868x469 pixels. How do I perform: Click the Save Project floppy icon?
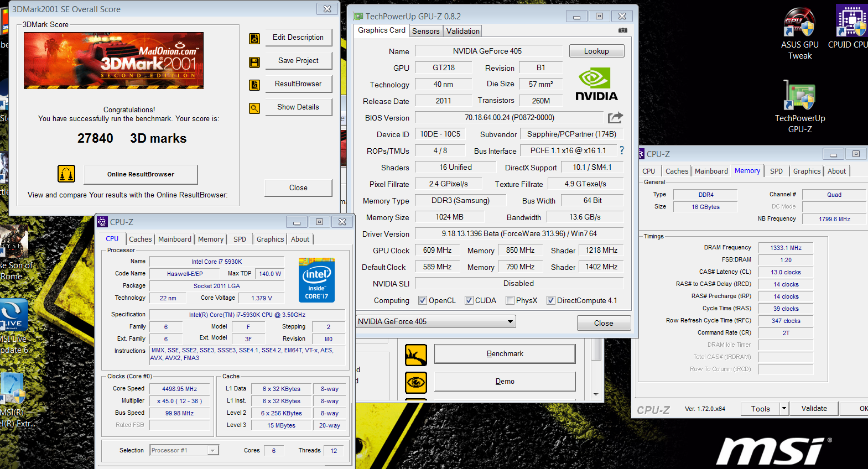pos(254,62)
